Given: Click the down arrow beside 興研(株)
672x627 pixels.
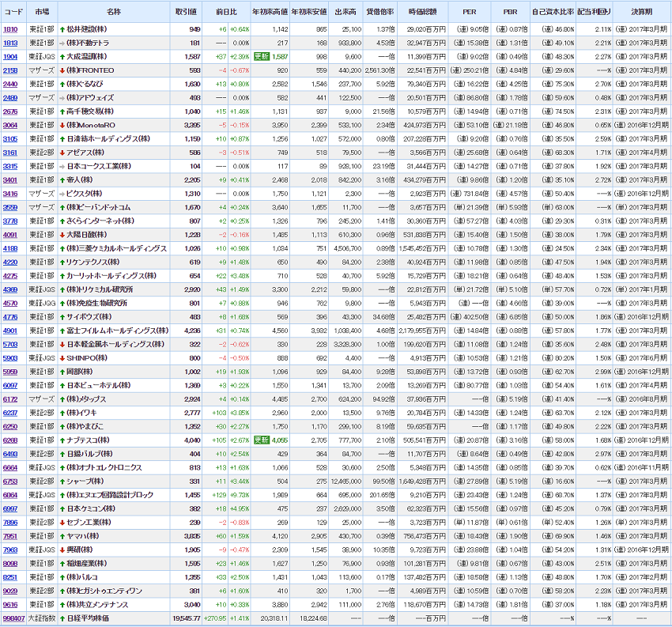Looking at the screenshot, I should coord(62,550).
